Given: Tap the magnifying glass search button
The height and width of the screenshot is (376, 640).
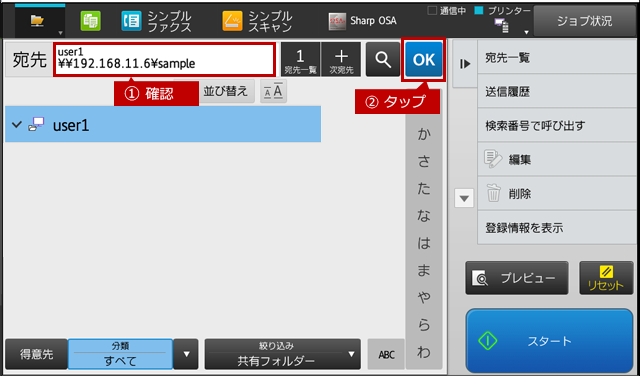Looking at the screenshot, I should tap(383, 60).
